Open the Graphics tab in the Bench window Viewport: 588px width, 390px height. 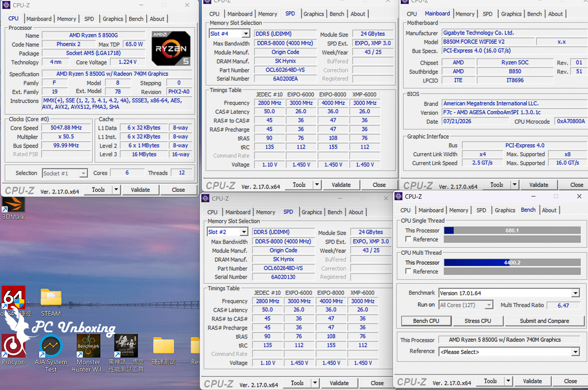click(505, 211)
